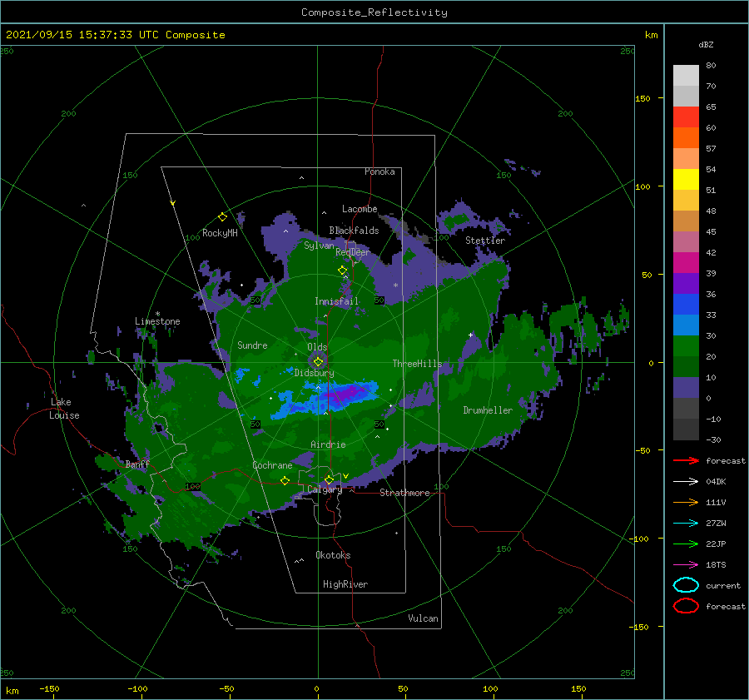This screenshot has height=700, width=749.
Task: Click the magenta 18TS arrow icon
Action: (686, 565)
